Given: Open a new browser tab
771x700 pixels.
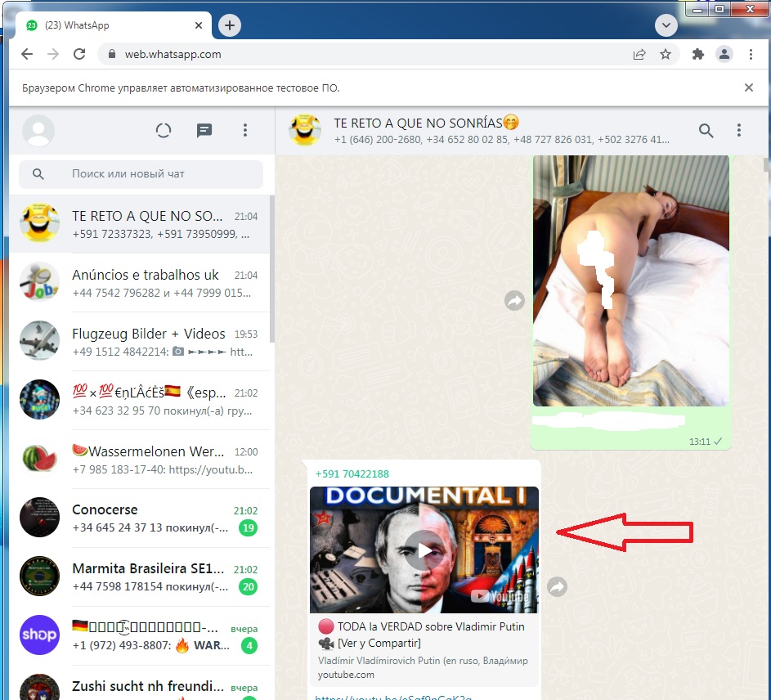Looking at the screenshot, I should (x=230, y=25).
